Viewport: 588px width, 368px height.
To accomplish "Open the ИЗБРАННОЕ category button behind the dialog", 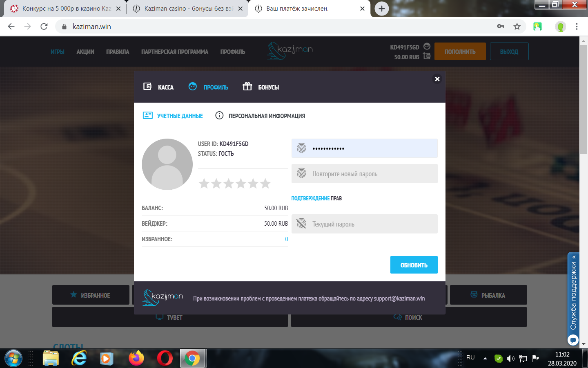I will (x=91, y=295).
